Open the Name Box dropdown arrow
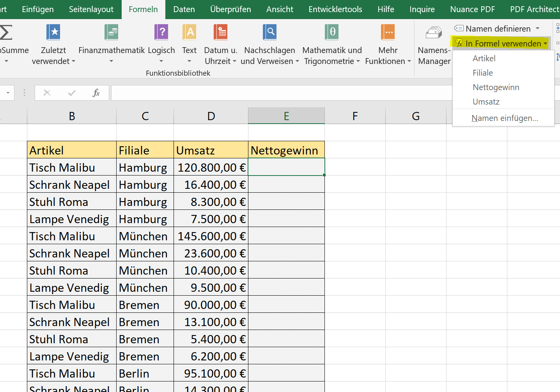 click(x=8, y=93)
